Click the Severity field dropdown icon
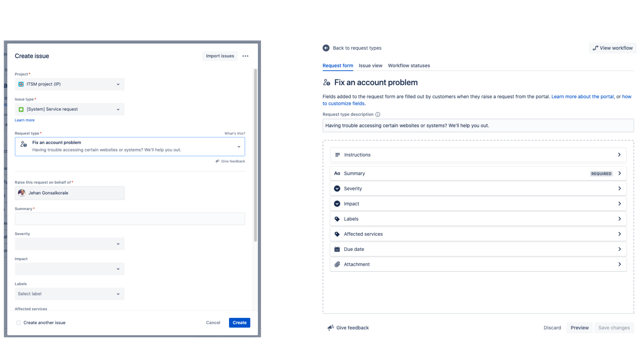 point(118,244)
